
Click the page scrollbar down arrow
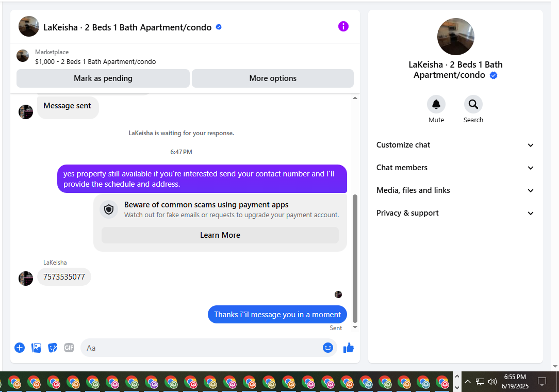pos(555,366)
